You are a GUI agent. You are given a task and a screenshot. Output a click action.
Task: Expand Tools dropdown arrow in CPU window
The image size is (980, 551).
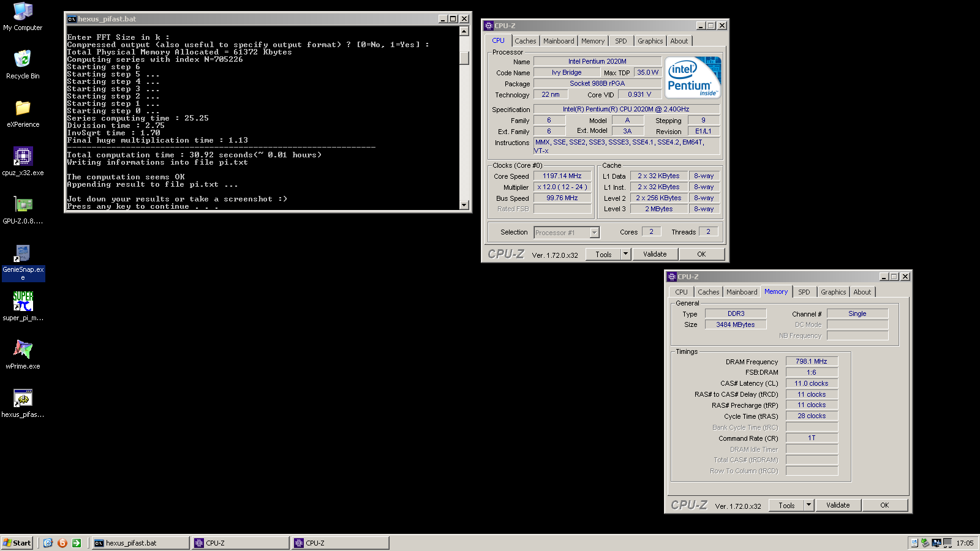coord(626,254)
